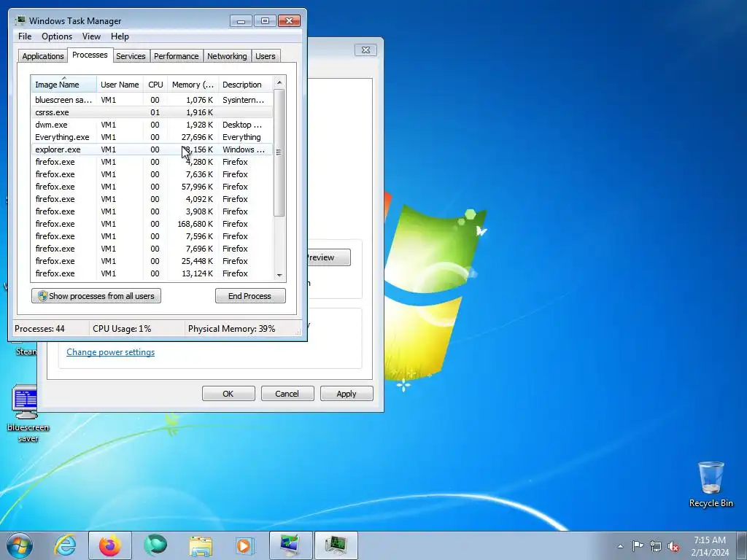The image size is (747, 560).
Task: Select the Everything.exe process row
Action: [x=152, y=137]
